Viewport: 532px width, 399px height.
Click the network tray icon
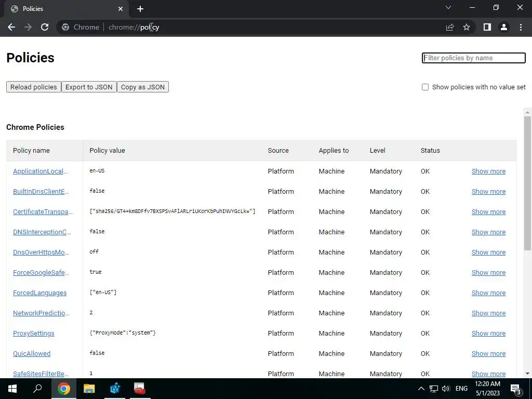point(434,389)
